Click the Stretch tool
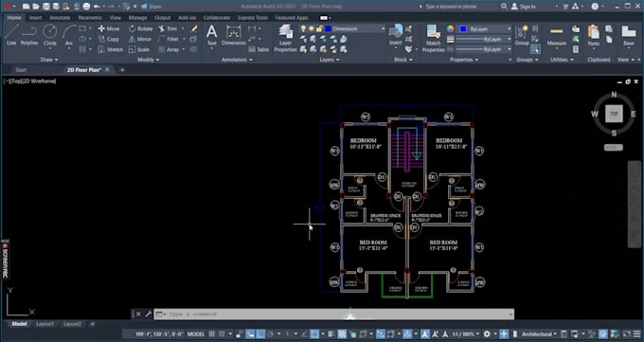Viewport: 644px width, 342px height. (x=111, y=49)
